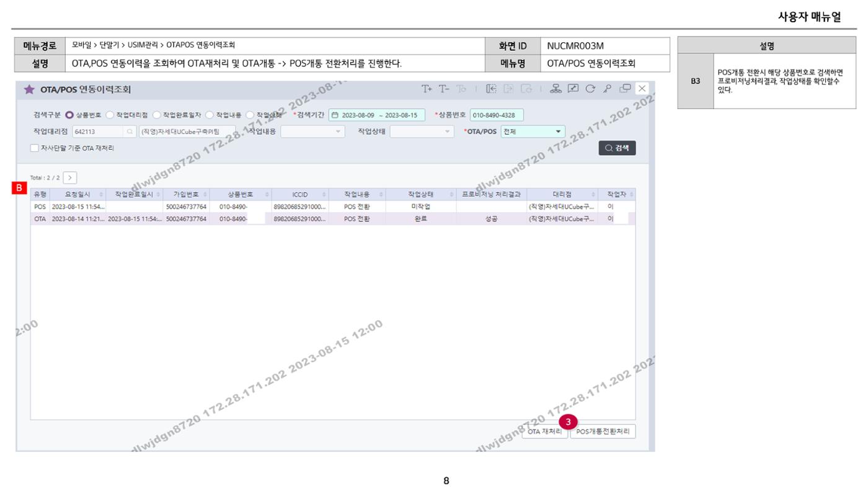Decrease font size with the T- icon
868x489 pixels.
click(x=443, y=89)
